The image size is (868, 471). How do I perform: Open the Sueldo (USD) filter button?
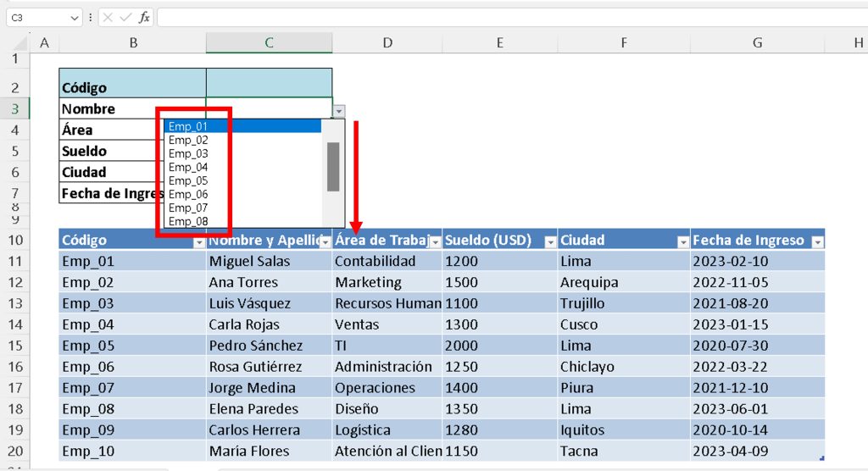tap(550, 242)
